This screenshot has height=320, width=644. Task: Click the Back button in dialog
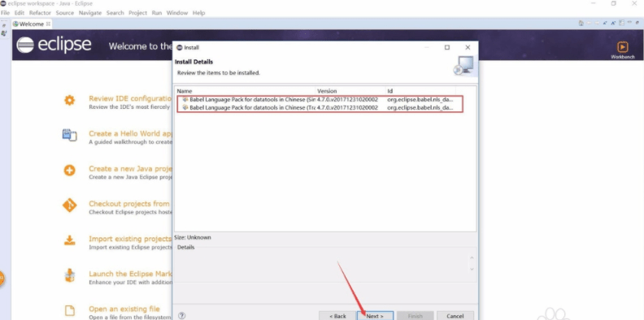(x=337, y=316)
